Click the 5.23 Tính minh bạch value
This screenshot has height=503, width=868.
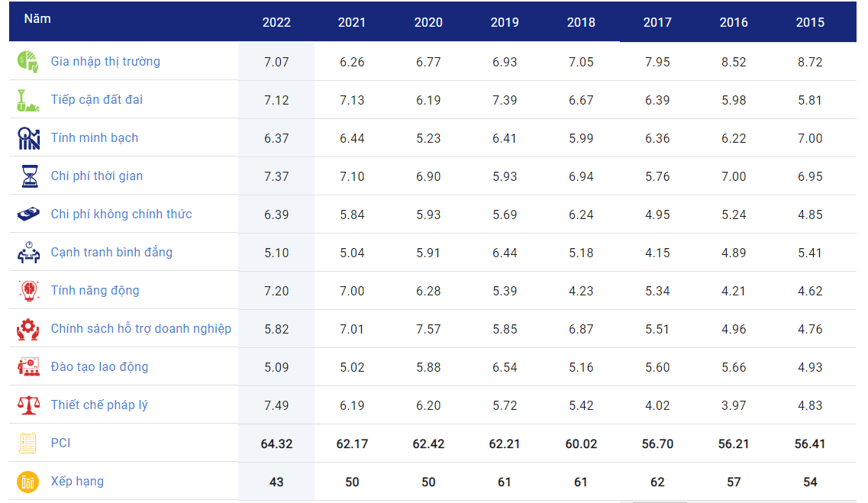[428, 138]
